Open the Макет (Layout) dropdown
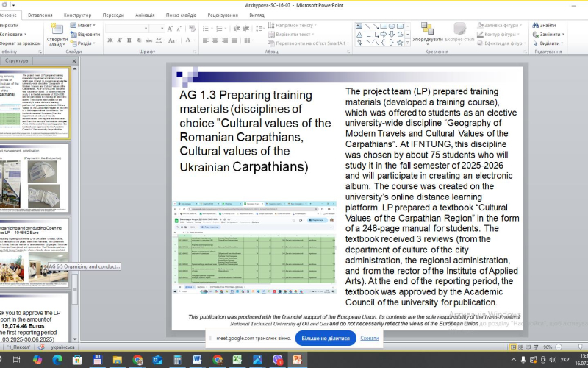Screen dimensions: 588x368 pyautogui.click(x=83, y=25)
